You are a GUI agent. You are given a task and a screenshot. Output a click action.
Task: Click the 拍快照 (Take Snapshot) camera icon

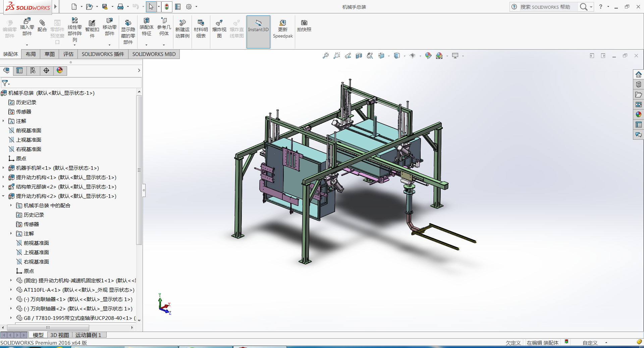pos(304,23)
